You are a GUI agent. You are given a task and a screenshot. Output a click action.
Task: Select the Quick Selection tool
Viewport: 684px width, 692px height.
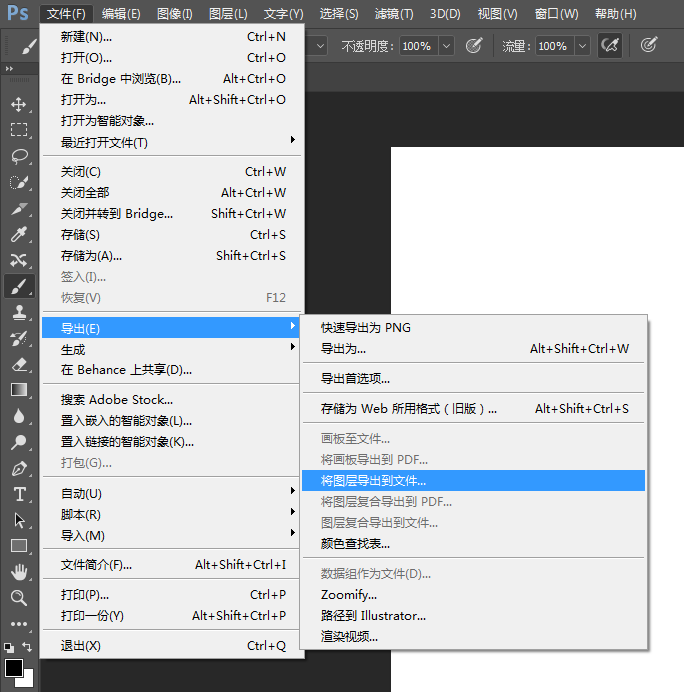19,182
